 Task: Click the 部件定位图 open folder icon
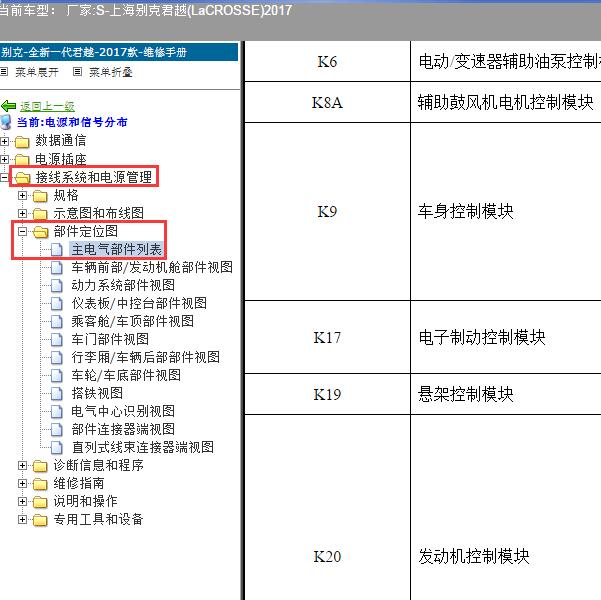(41, 232)
